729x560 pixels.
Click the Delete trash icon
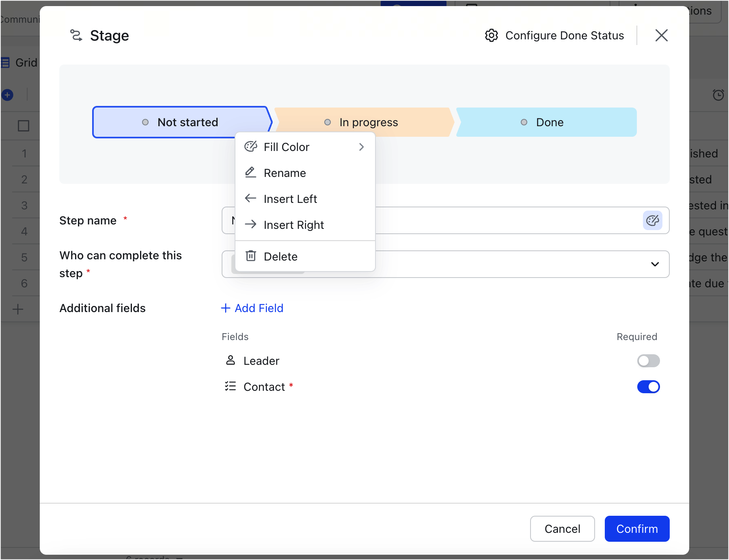pos(250,256)
